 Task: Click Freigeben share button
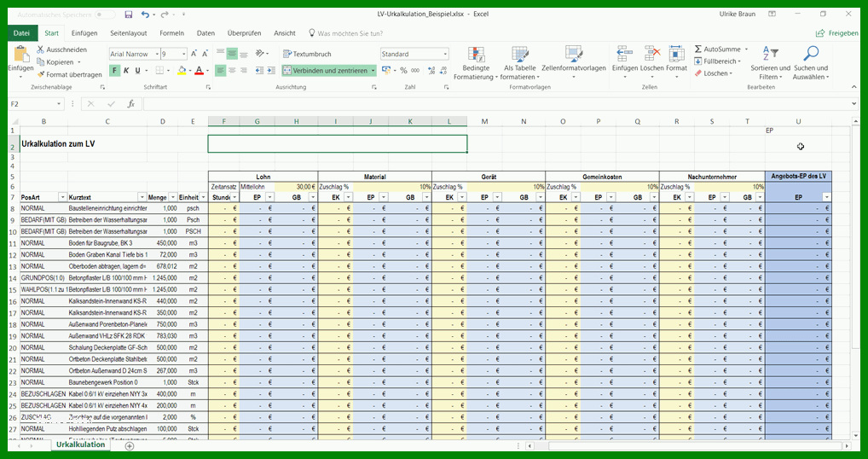click(x=837, y=33)
